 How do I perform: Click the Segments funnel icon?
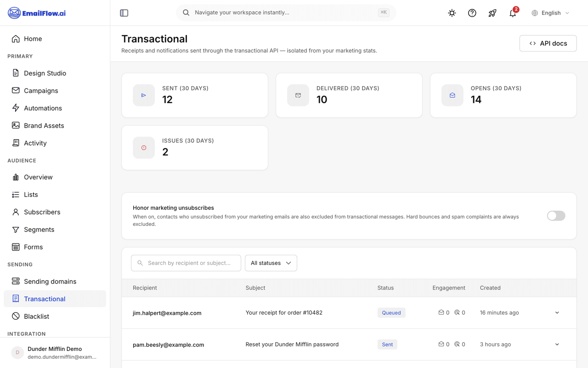coord(16,230)
